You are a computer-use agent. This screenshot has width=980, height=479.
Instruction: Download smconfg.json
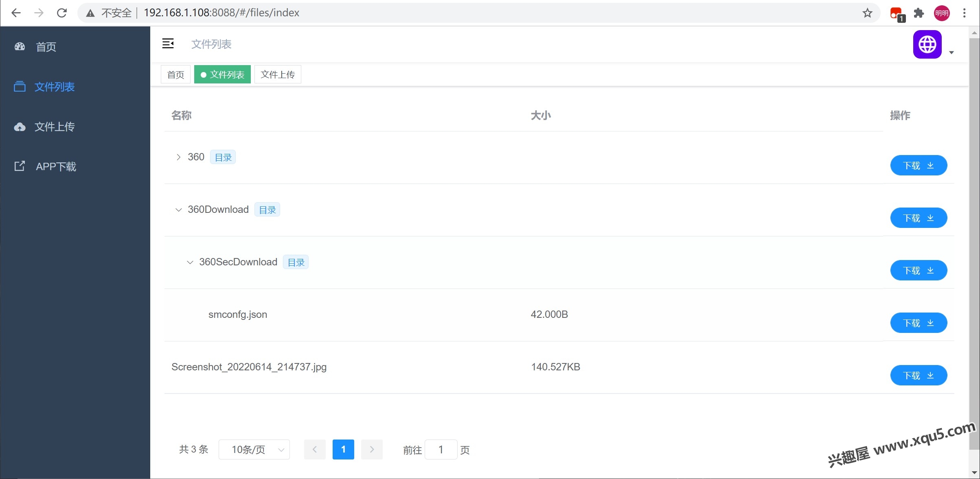(919, 323)
